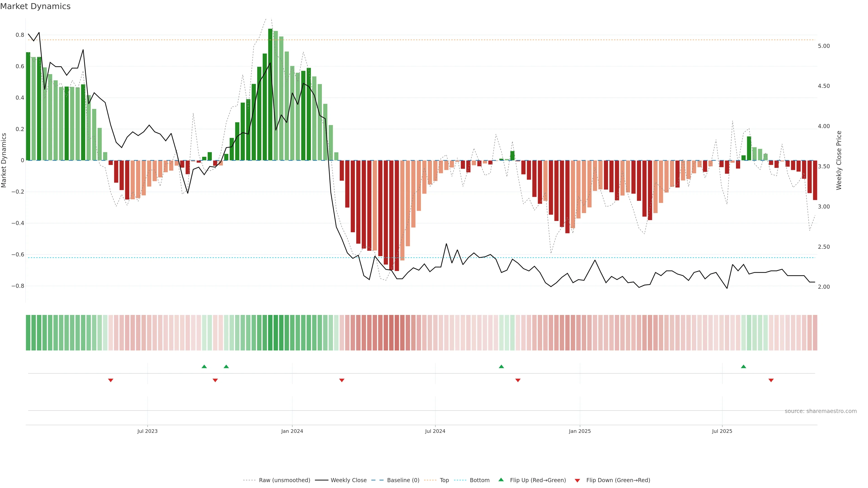
Task: Click the first green flip-up triangle marker
Action: [204, 366]
